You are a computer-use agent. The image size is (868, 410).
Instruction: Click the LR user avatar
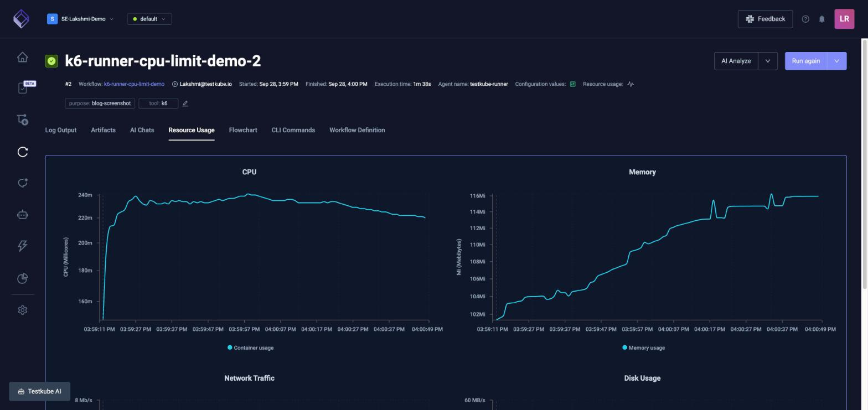pyautogui.click(x=844, y=19)
